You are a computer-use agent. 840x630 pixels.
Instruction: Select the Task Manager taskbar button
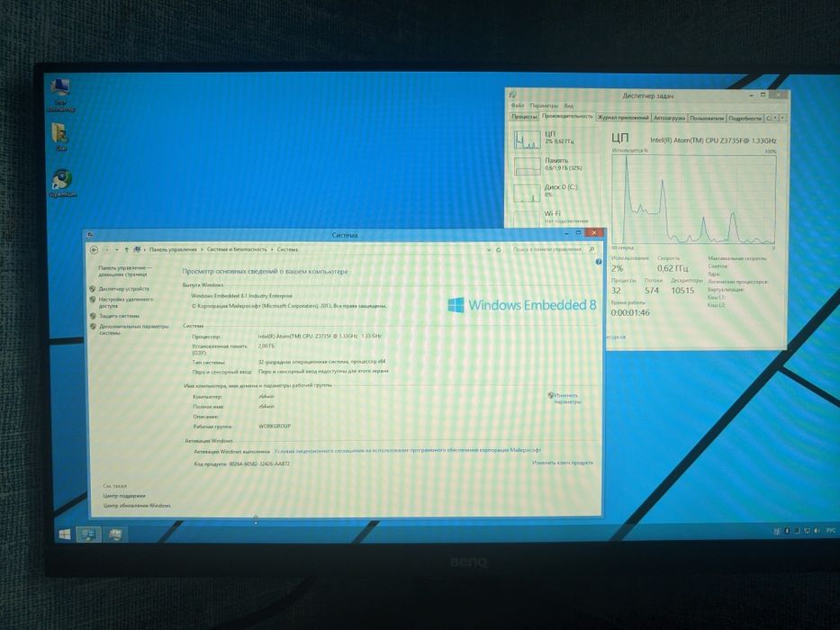tap(114, 535)
